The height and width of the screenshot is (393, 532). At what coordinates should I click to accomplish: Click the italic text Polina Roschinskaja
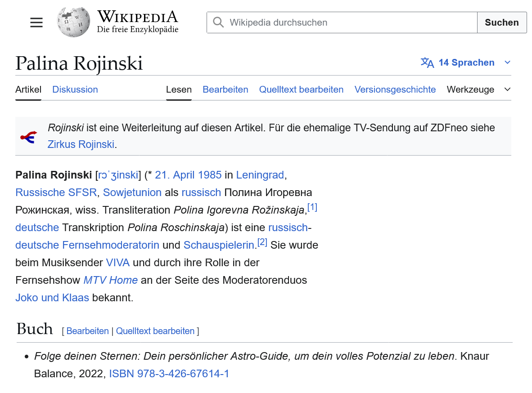(x=176, y=228)
